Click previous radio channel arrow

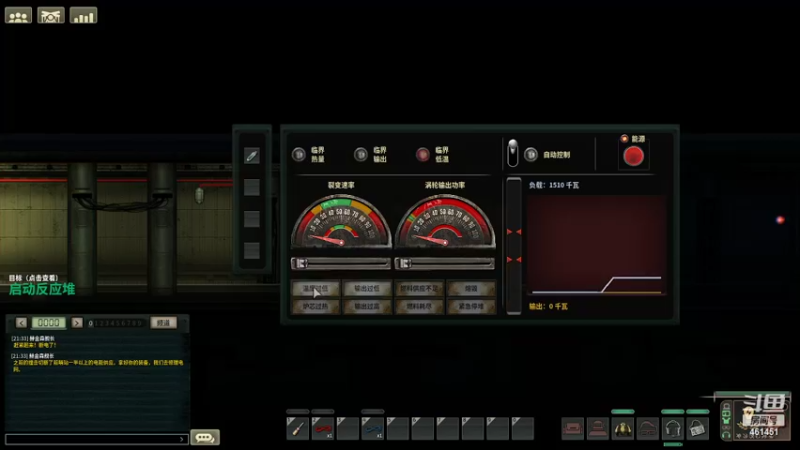tap(21, 323)
